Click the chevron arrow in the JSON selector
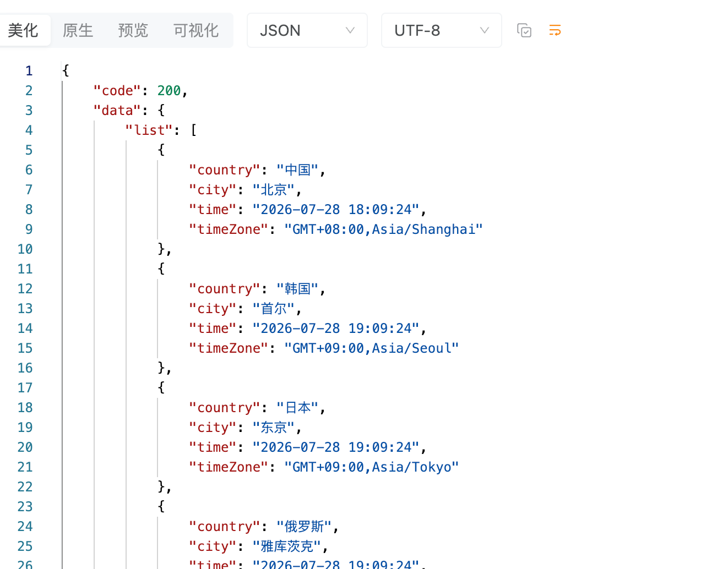728x569 pixels. pyautogui.click(x=350, y=30)
